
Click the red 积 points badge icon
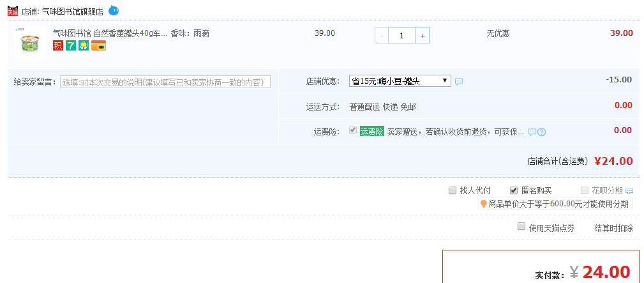click(x=58, y=45)
